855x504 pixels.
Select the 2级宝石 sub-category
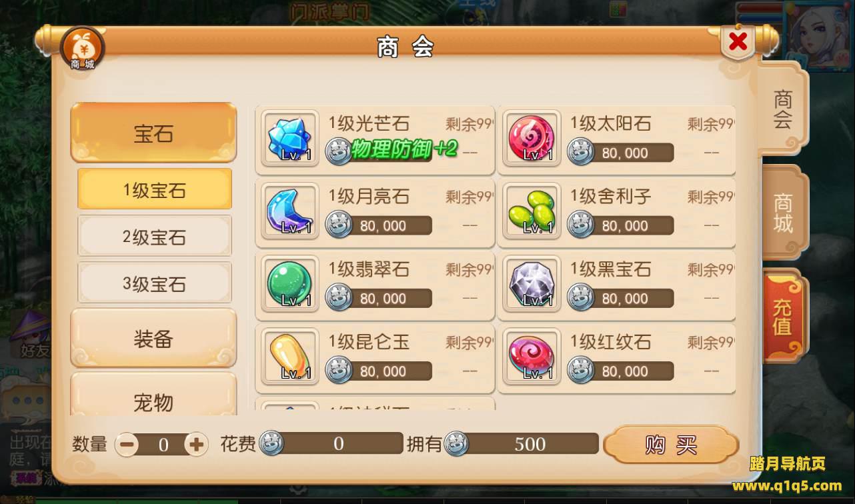pos(155,237)
